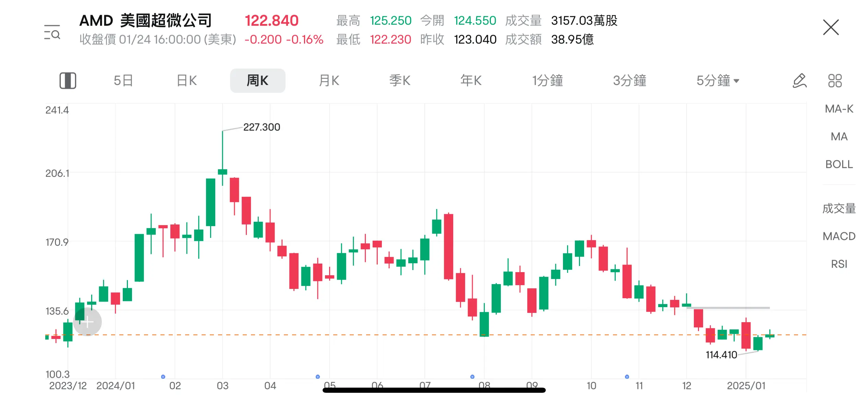The image size is (868, 401).
Task: Switch to the 日K tab
Action: point(187,81)
